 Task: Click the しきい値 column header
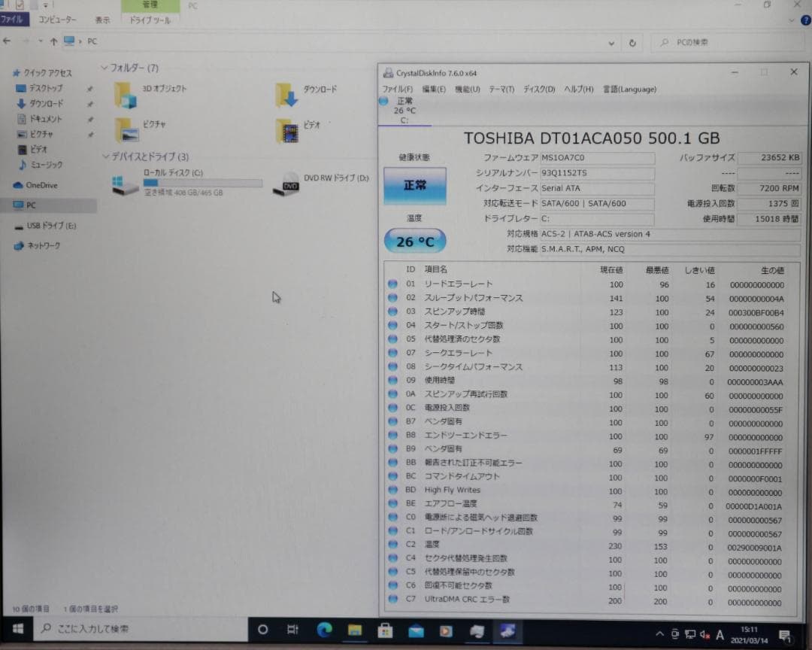pyautogui.click(x=699, y=270)
